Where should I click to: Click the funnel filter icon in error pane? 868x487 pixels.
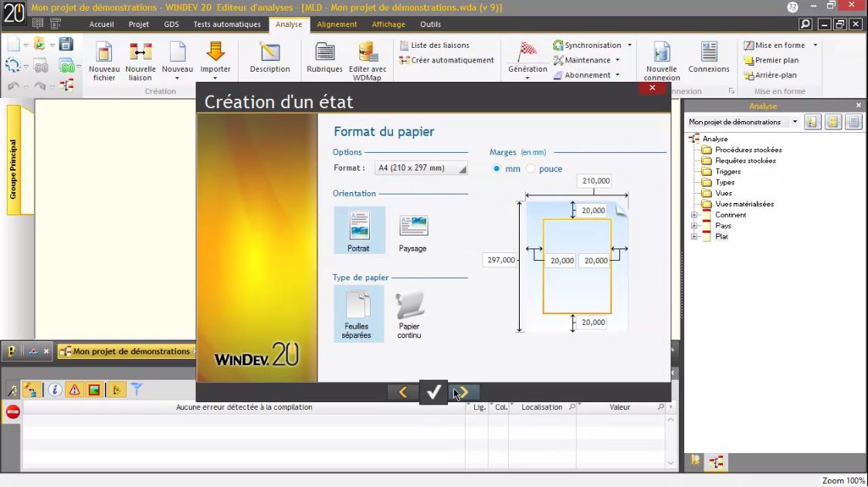coord(137,390)
